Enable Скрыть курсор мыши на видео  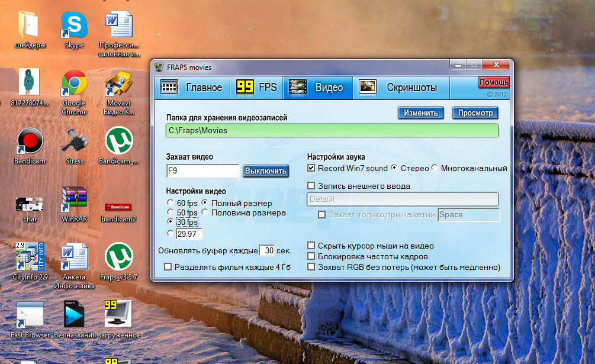[311, 246]
